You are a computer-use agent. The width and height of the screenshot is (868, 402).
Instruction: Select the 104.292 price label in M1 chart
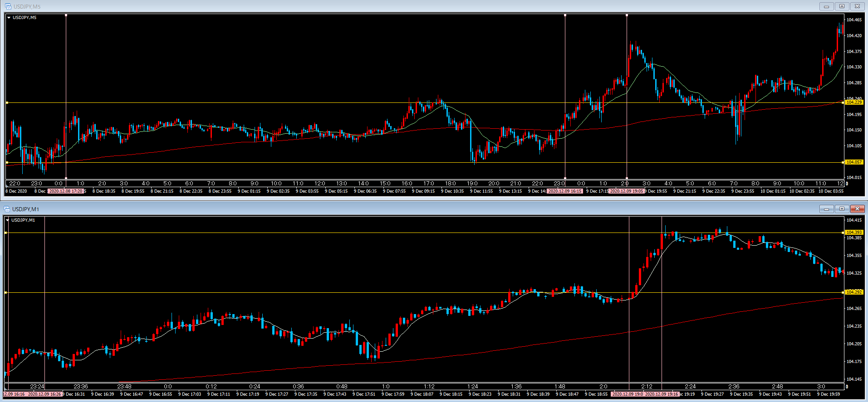(853, 292)
